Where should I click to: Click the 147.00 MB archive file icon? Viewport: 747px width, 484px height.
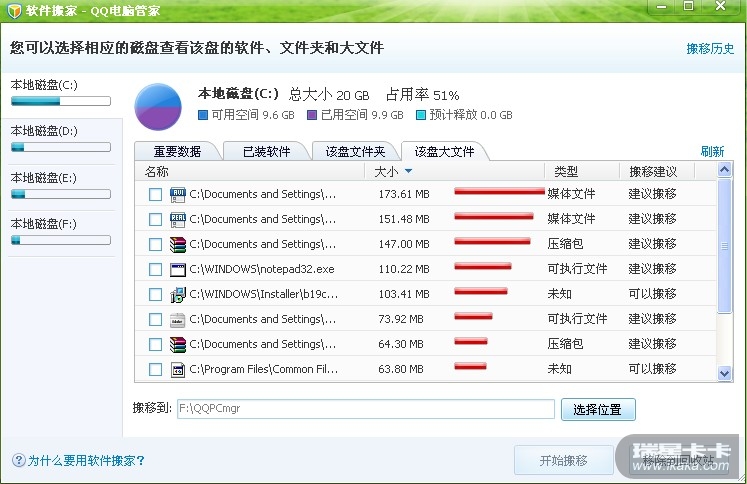178,244
